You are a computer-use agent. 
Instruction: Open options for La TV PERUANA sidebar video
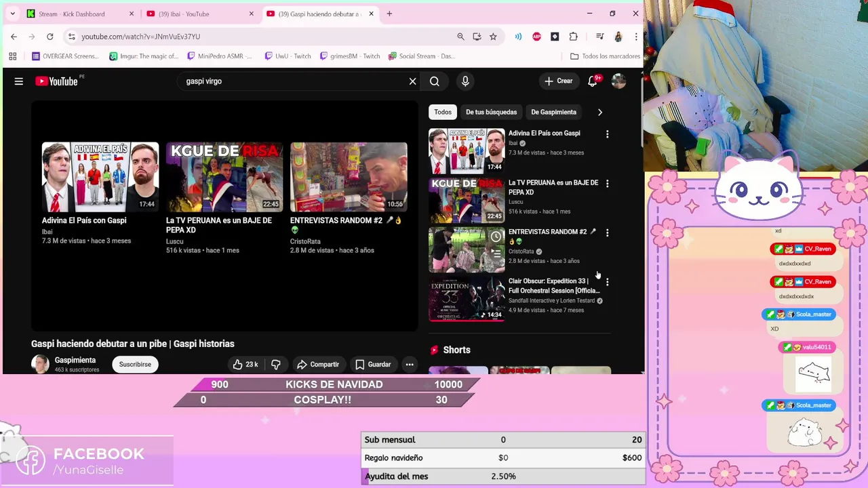607,184
